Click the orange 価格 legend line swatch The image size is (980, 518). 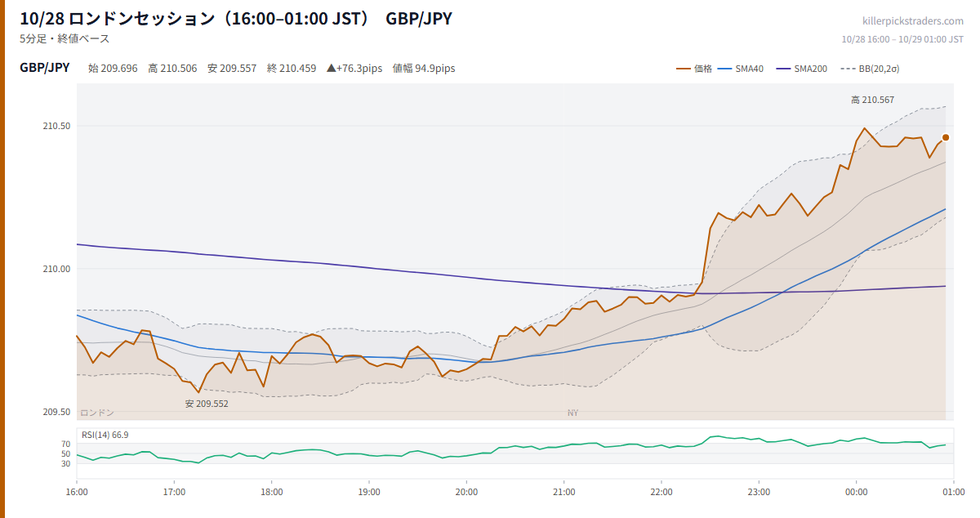click(684, 69)
